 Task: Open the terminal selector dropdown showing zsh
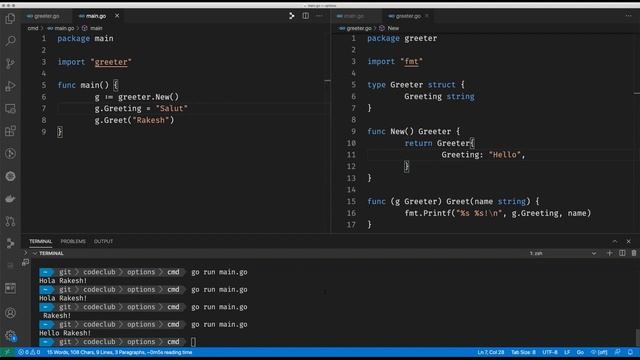[x=562, y=253]
